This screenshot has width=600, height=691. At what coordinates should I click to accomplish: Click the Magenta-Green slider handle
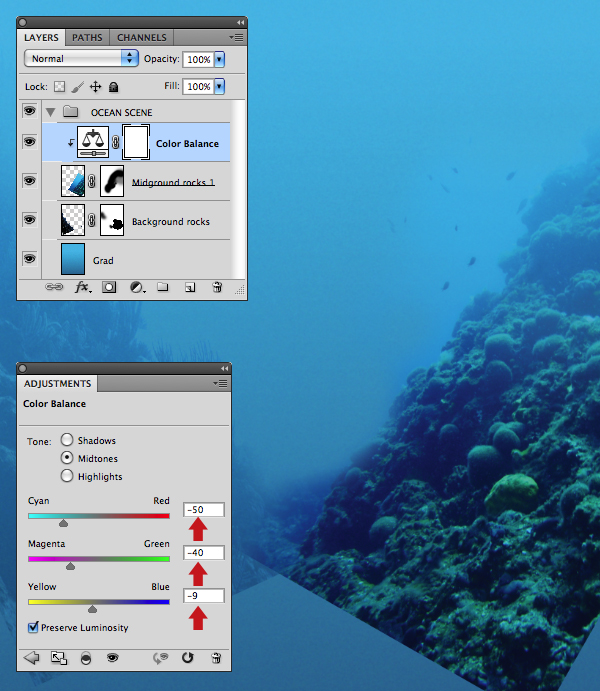pos(70,566)
